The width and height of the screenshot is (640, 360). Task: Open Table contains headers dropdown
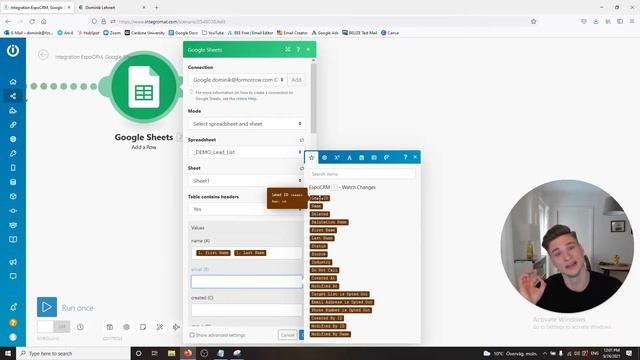pyautogui.click(x=247, y=209)
